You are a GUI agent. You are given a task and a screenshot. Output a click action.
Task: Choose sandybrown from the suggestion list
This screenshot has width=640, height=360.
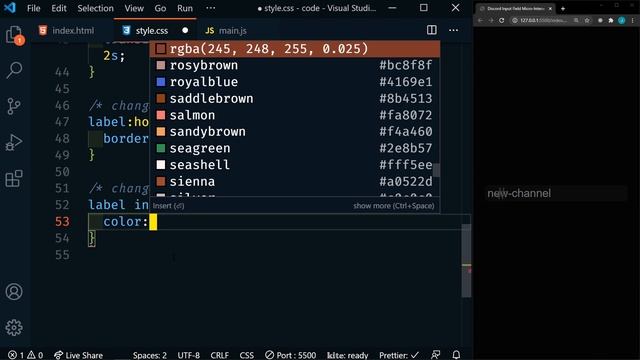point(295,131)
